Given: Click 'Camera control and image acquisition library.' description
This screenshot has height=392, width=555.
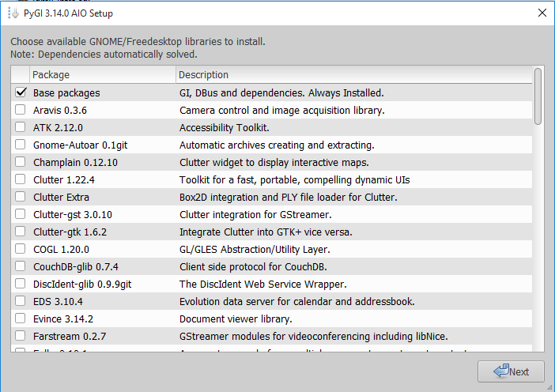Looking at the screenshot, I should pos(282,111).
